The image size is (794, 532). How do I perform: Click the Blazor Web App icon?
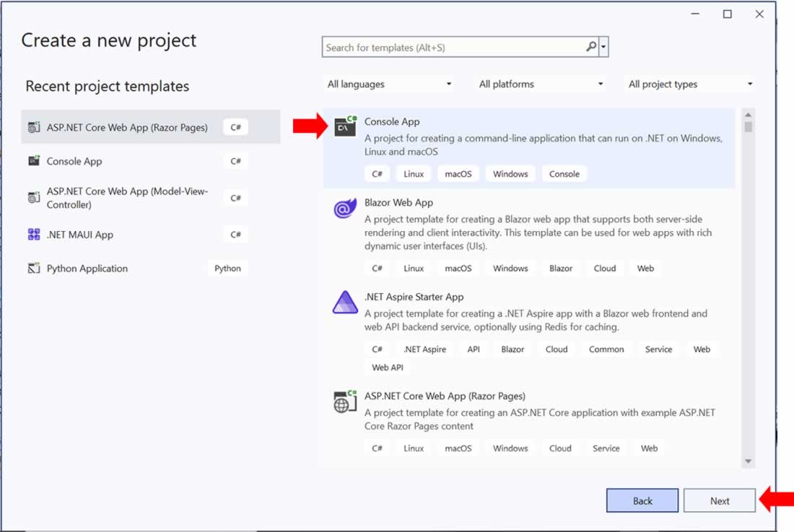345,208
